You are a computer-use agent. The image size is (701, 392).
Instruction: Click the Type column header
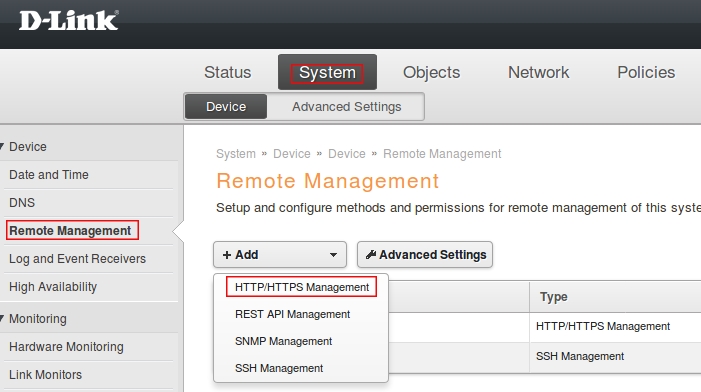553,297
